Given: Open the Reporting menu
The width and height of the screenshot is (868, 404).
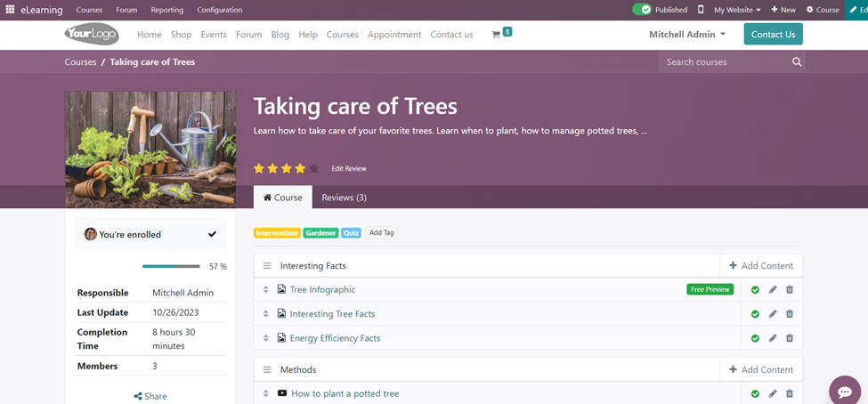Looking at the screenshot, I should coord(166,10).
